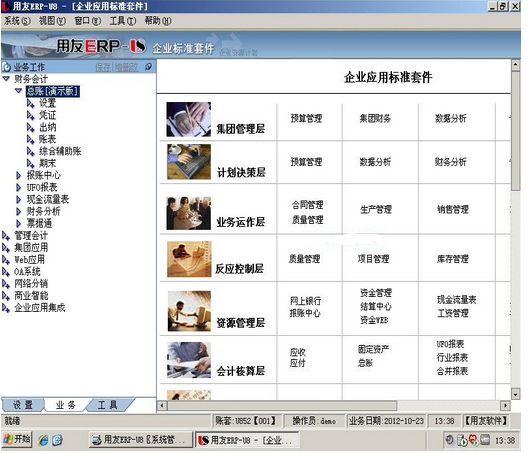
Task: Switch to the 设置 bottom tab
Action: tap(23, 405)
